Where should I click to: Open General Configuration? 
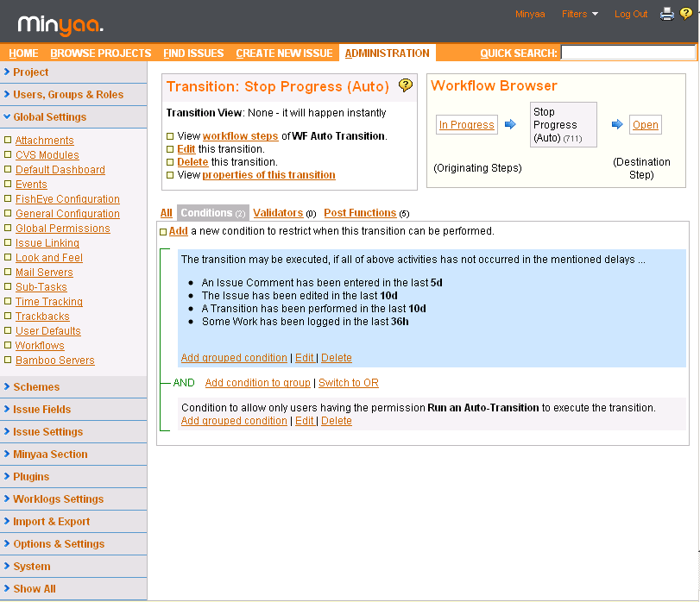(x=68, y=214)
